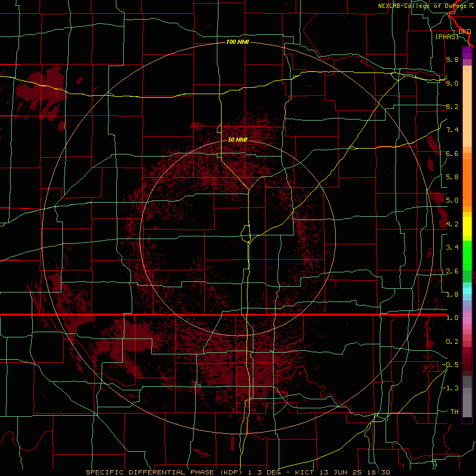Click the -1.3 legend value

point(450,388)
